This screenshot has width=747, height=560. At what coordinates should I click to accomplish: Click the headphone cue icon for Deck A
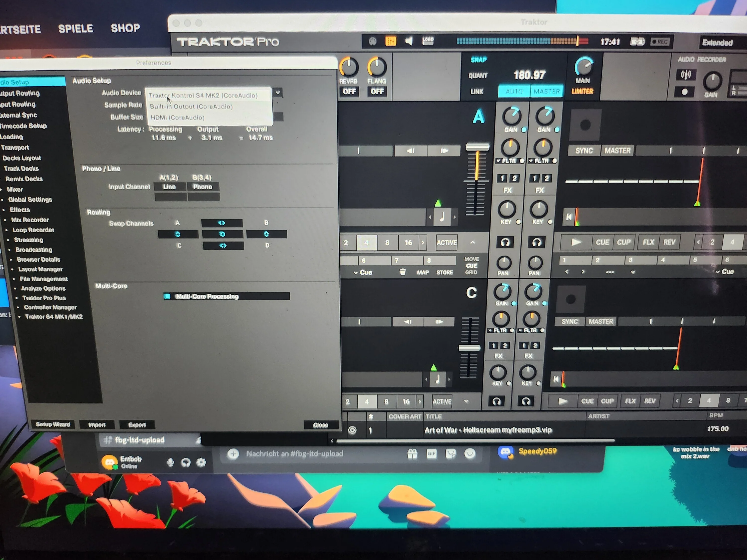(x=505, y=242)
